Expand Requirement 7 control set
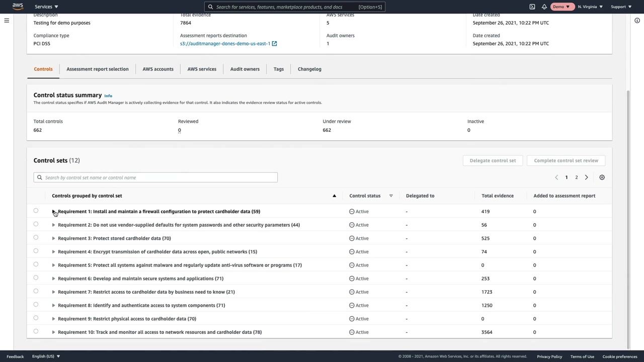 (x=53, y=292)
